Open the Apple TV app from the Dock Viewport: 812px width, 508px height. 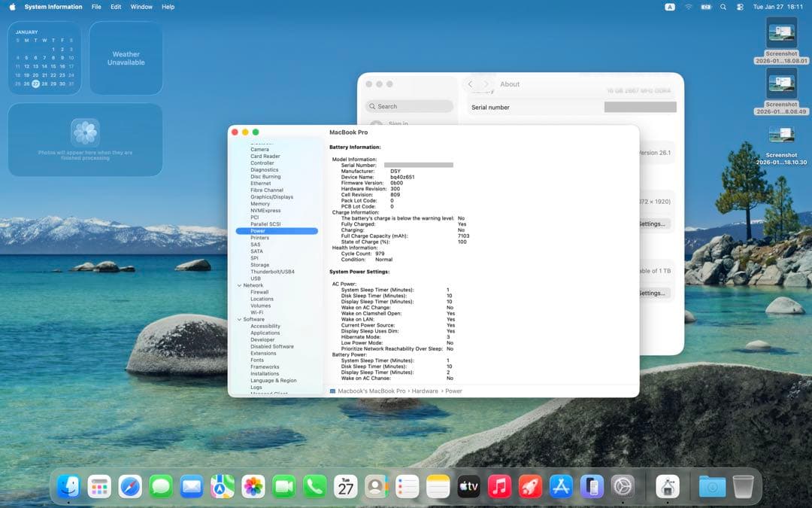click(x=468, y=486)
